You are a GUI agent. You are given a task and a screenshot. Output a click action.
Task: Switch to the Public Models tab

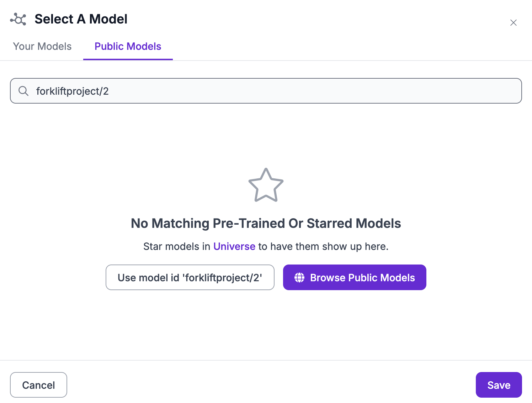point(128,46)
